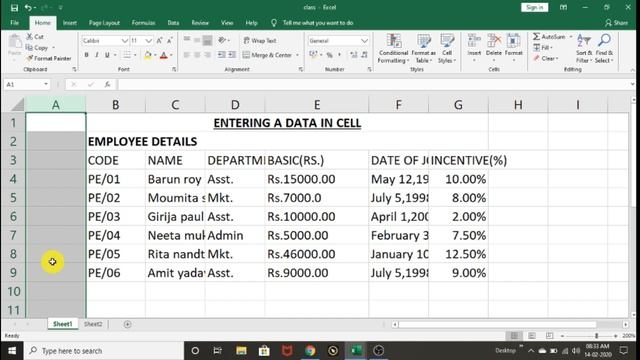Open Sort & Filter
The image size is (640, 360).
tap(584, 49)
